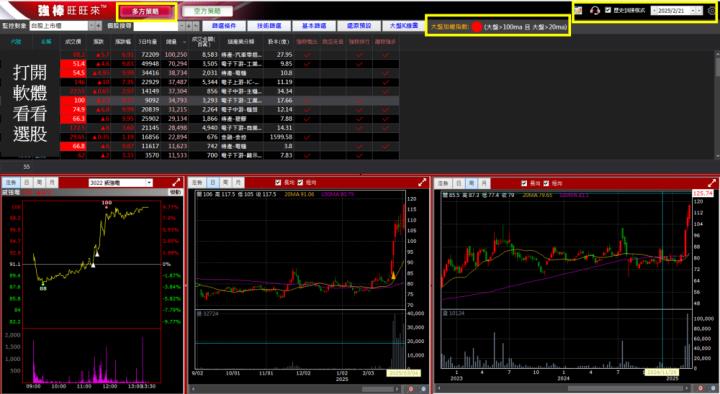
Task: Select the 日 tab in middle chart
Action: [x=213, y=183]
